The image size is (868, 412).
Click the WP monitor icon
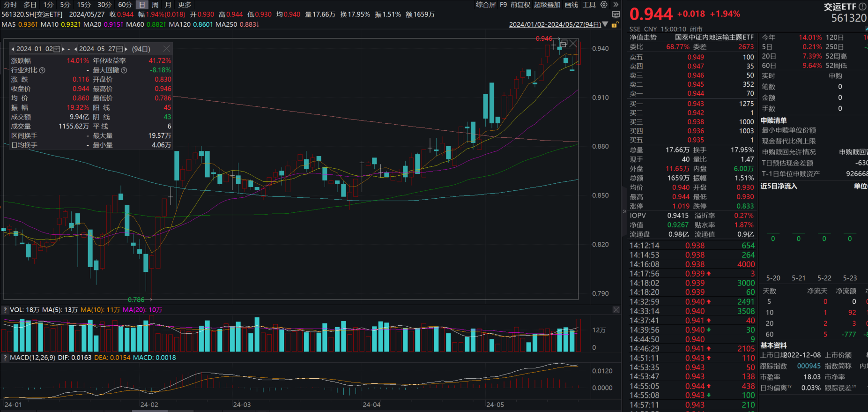pos(616,15)
